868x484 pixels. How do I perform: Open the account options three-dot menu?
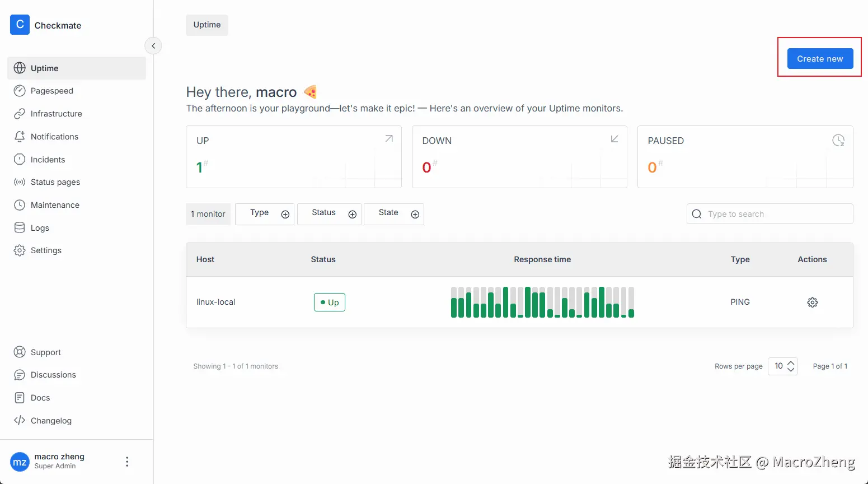point(127,462)
